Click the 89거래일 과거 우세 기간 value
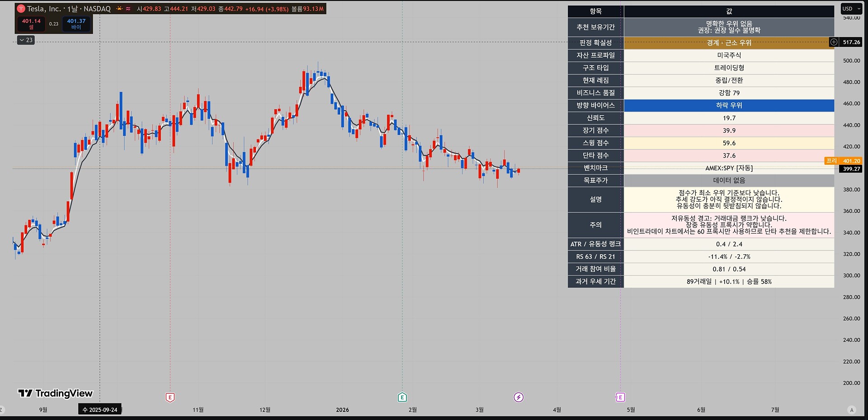 (x=729, y=282)
